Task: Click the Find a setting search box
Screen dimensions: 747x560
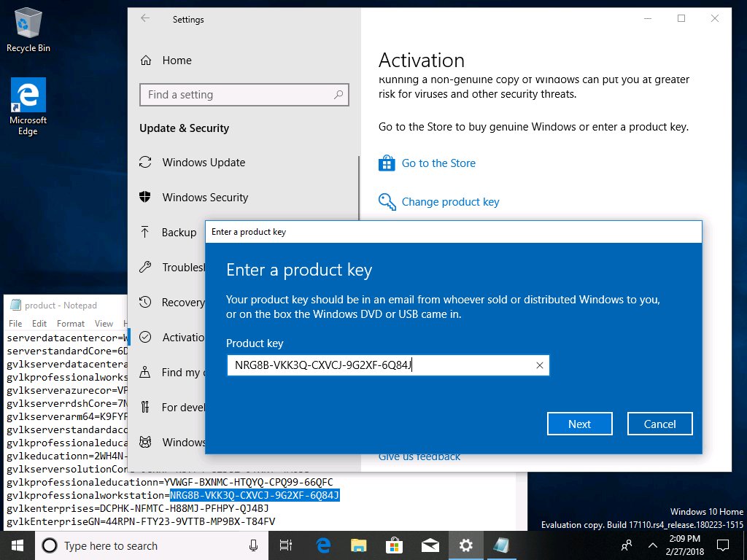Action: 237,95
